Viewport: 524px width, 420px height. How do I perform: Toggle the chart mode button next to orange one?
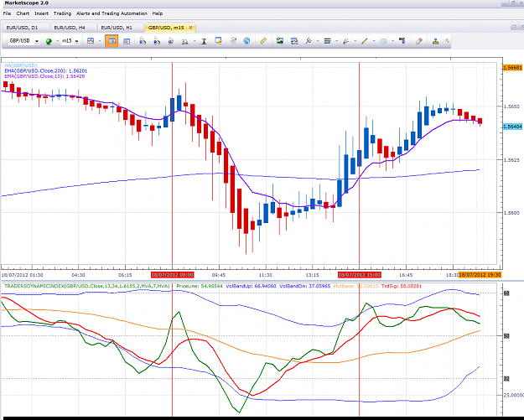tap(127, 41)
